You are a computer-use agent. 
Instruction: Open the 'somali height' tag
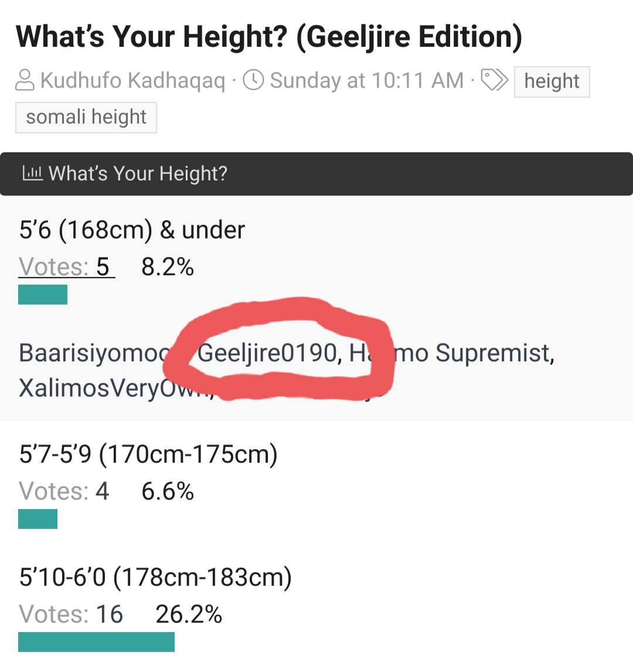click(86, 117)
